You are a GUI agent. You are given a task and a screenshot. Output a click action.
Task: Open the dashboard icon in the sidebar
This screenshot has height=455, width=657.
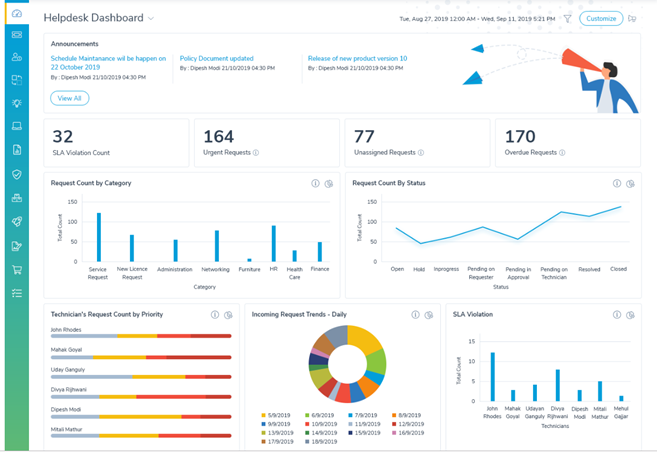click(x=17, y=14)
